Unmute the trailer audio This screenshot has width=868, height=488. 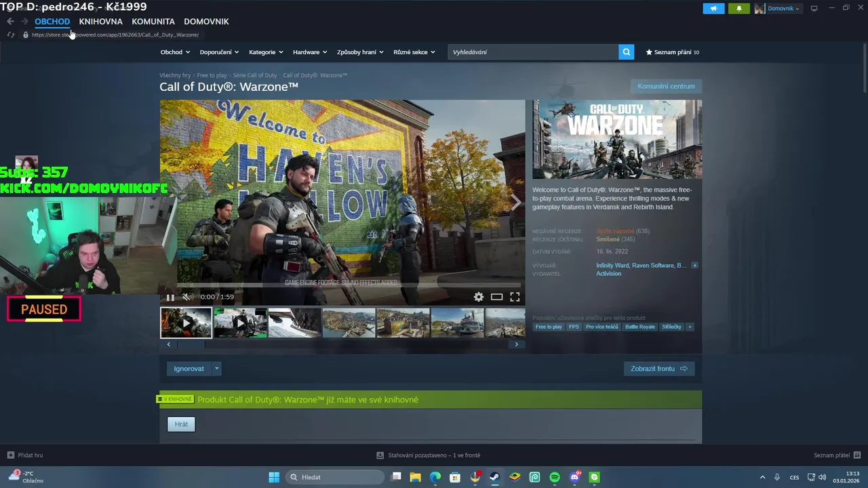tap(188, 297)
